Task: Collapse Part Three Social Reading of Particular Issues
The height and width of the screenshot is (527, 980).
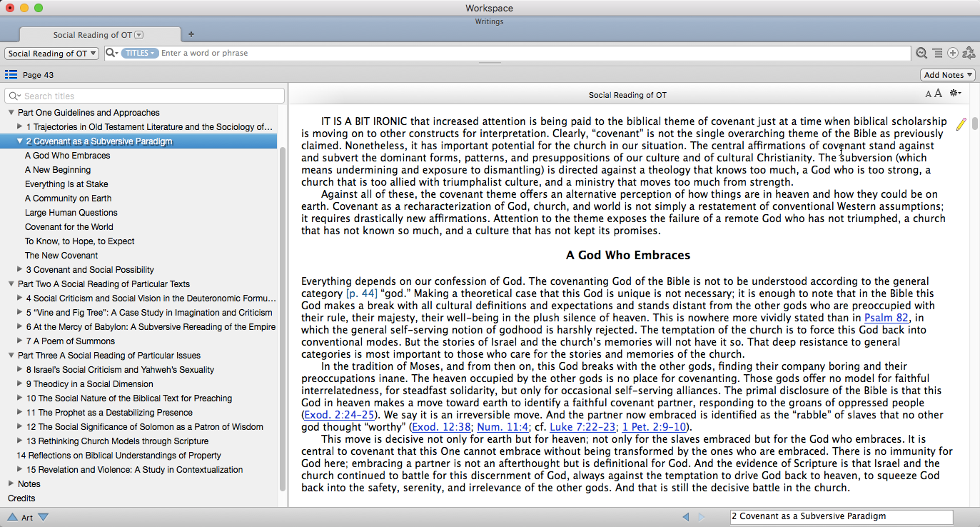Action: tap(11, 356)
